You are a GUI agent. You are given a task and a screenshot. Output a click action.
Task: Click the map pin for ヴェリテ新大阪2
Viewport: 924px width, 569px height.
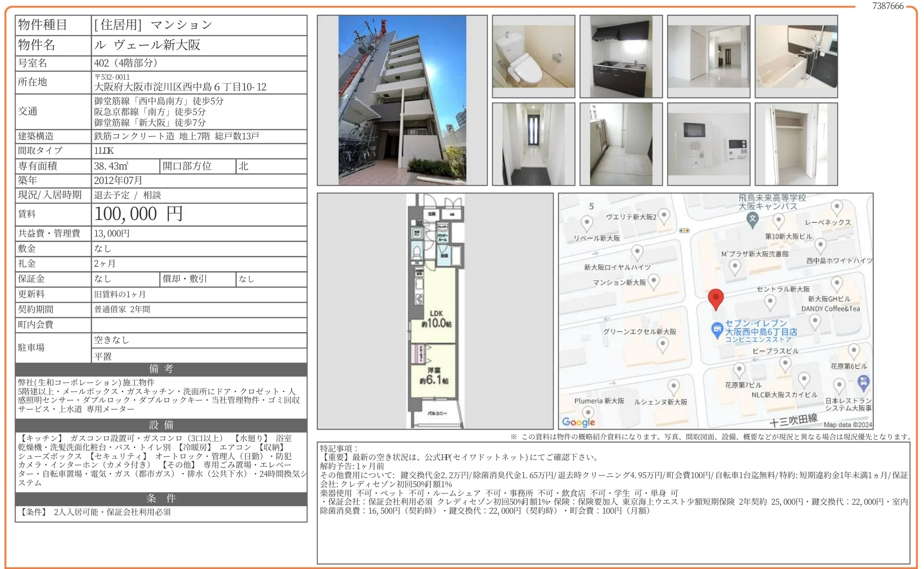[664, 216]
